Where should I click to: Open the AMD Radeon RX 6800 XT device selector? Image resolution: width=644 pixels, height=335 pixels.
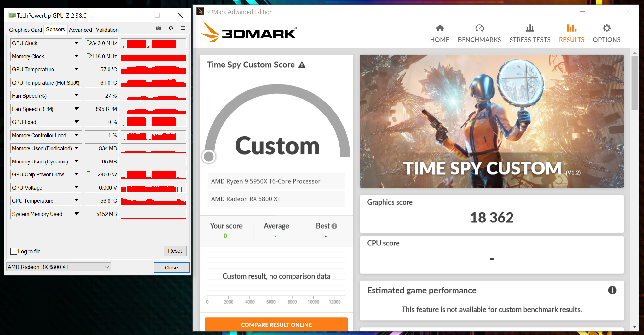coord(59,267)
